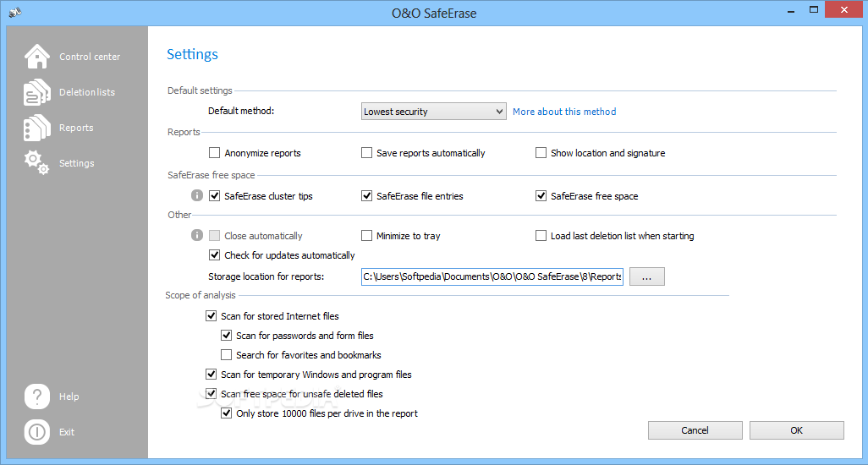Click the Help question mark icon
Image resolution: width=868 pixels, height=465 pixels.
[x=37, y=397]
